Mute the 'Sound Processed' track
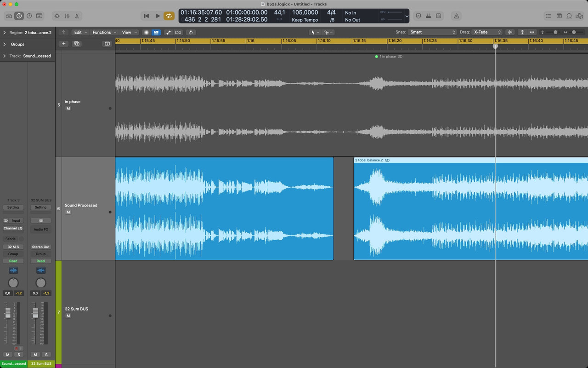 pyautogui.click(x=68, y=212)
